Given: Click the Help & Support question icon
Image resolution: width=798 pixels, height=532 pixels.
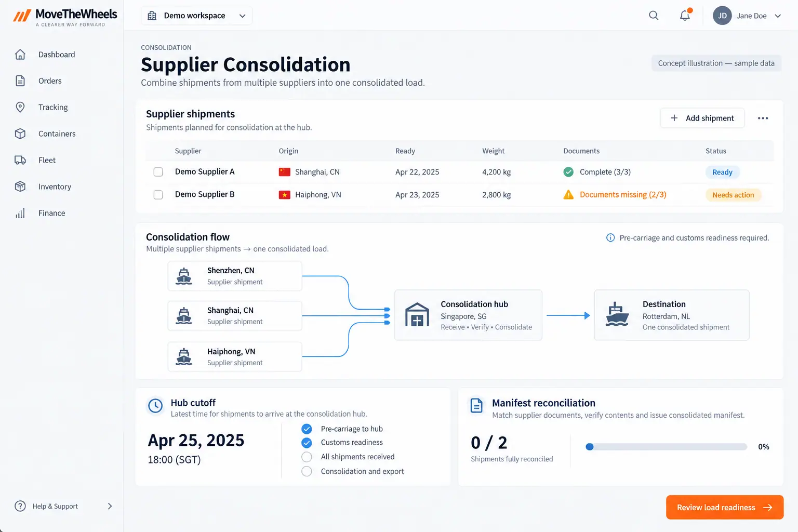Looking at the screenshot, I should (20, 506).
